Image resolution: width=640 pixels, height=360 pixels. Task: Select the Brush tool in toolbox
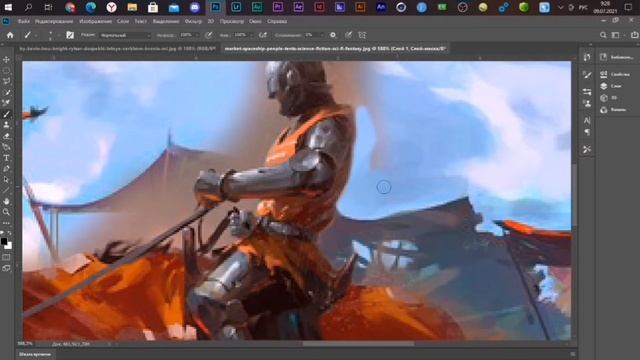[x=6, y=114]
